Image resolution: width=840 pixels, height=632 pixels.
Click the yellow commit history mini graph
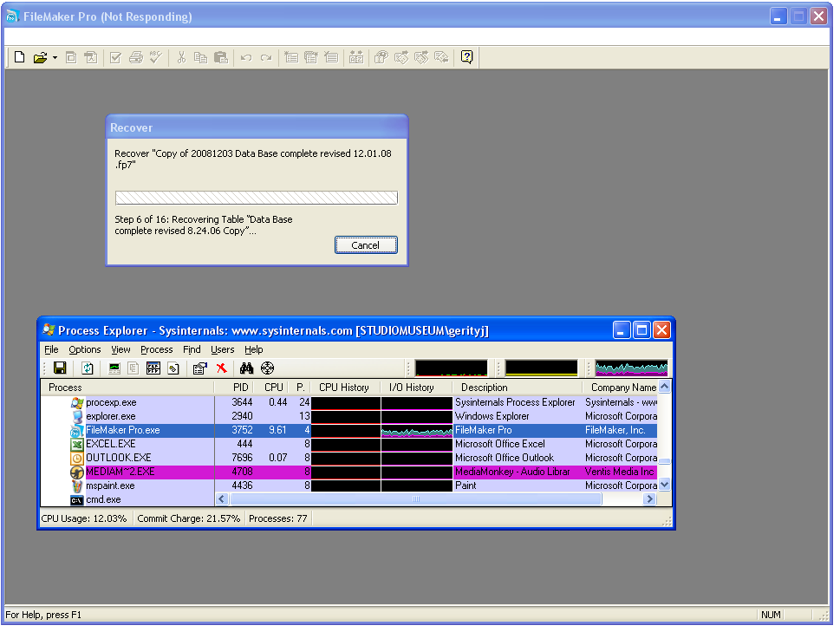coord(541,368)
